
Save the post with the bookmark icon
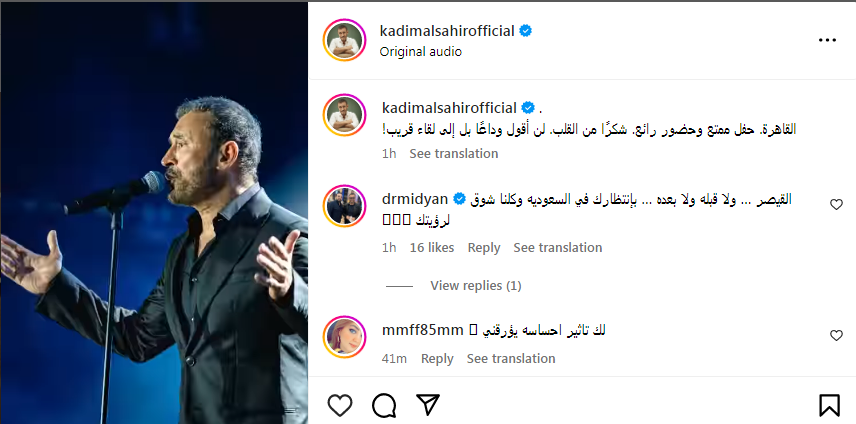coord(829,404)
